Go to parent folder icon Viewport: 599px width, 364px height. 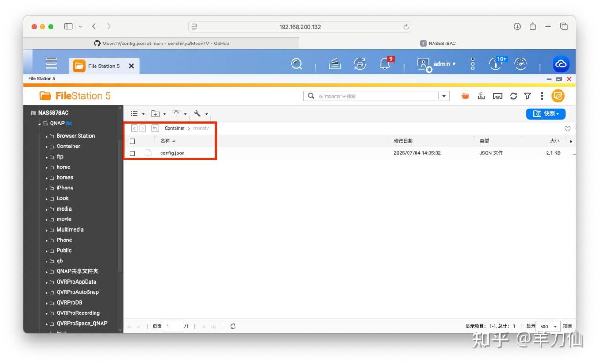(x=155, y=128)
